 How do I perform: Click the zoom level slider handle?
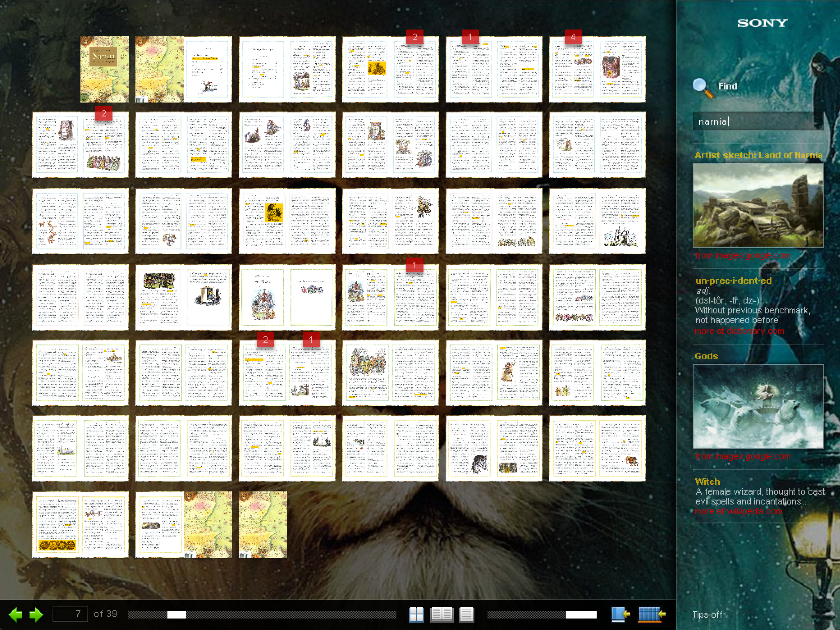click(581, 614)
